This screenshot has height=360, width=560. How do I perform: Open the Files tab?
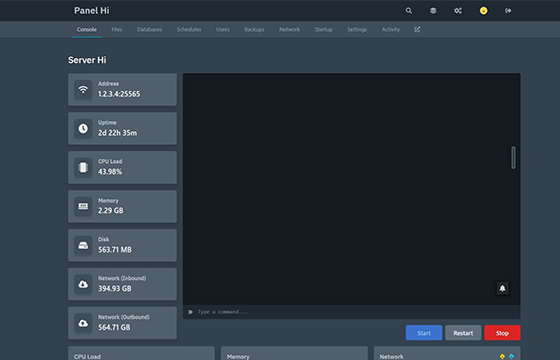(x=117, y=29)
